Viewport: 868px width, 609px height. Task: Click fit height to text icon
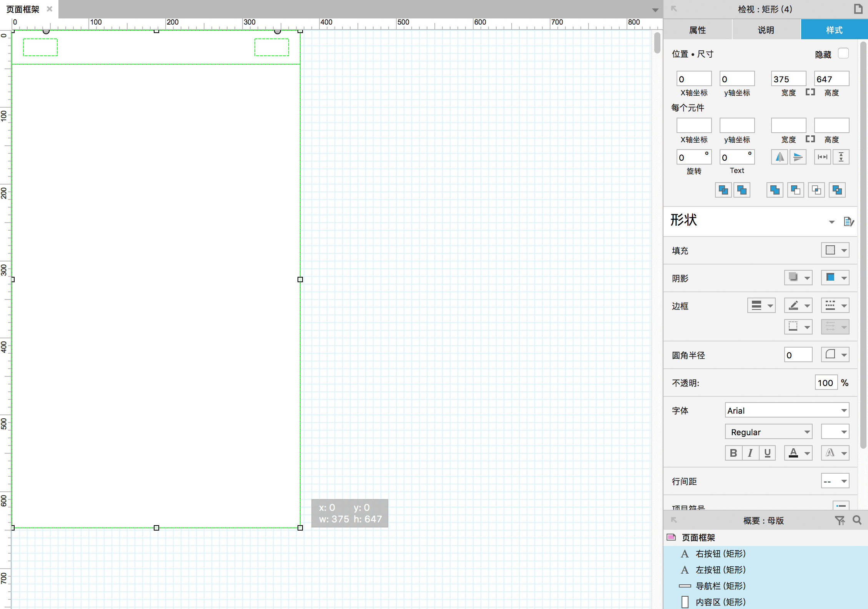(x=841, y=157)
